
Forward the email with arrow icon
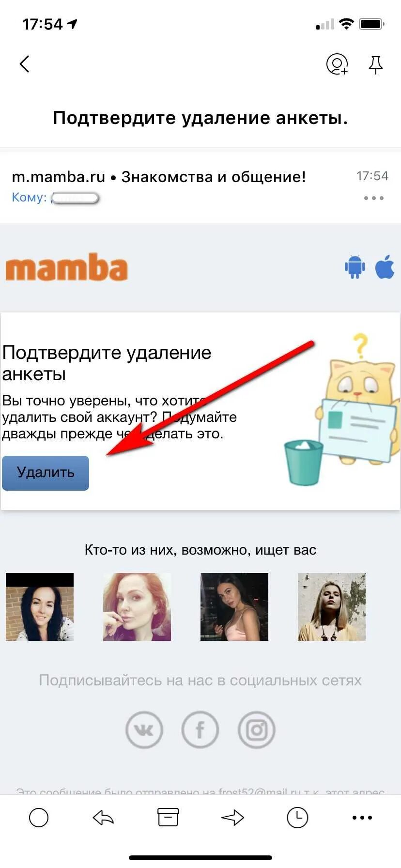[232, 818]
